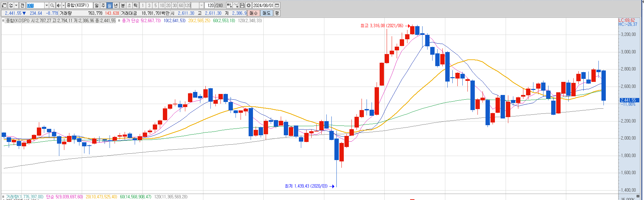Switch to yearly chart with 년
Image resolution: width=644 pixels, height=200 pixels.
pos(116,5)
